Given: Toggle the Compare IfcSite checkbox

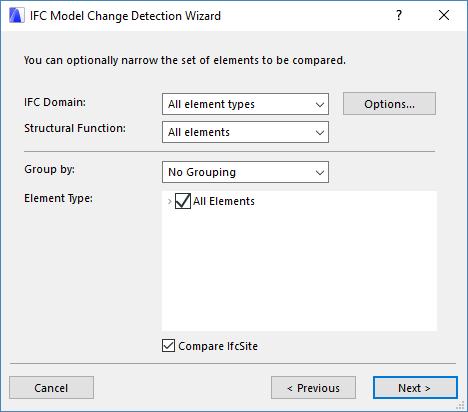Looking at the screenshot, I should [x=168, y=346].
